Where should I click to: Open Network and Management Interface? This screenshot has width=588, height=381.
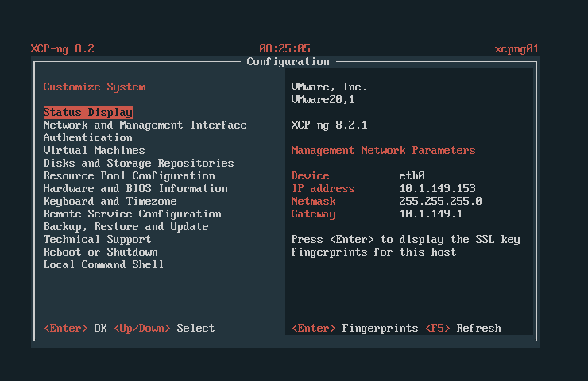pyautogui.click(x=145, y=125)
